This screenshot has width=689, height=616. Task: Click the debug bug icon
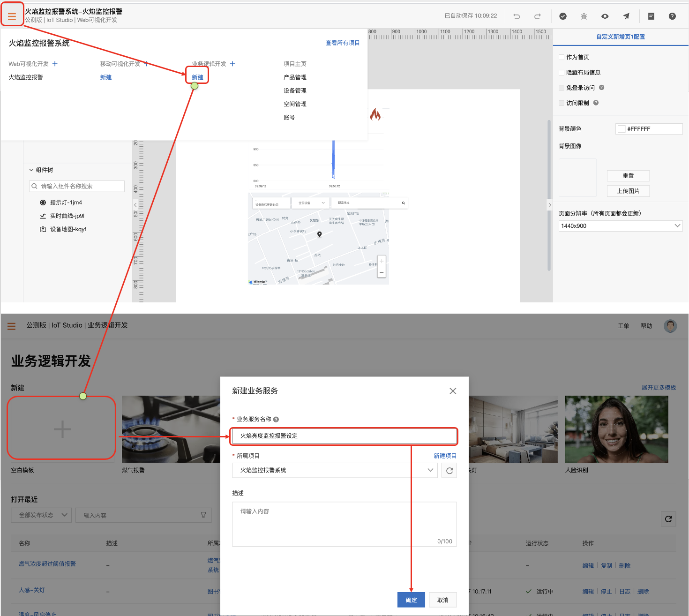click(x=584, y=16)
